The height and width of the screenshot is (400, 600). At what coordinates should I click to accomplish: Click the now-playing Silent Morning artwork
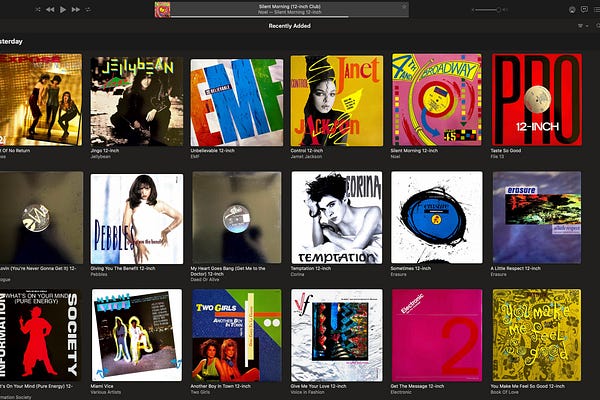(162, 10)
